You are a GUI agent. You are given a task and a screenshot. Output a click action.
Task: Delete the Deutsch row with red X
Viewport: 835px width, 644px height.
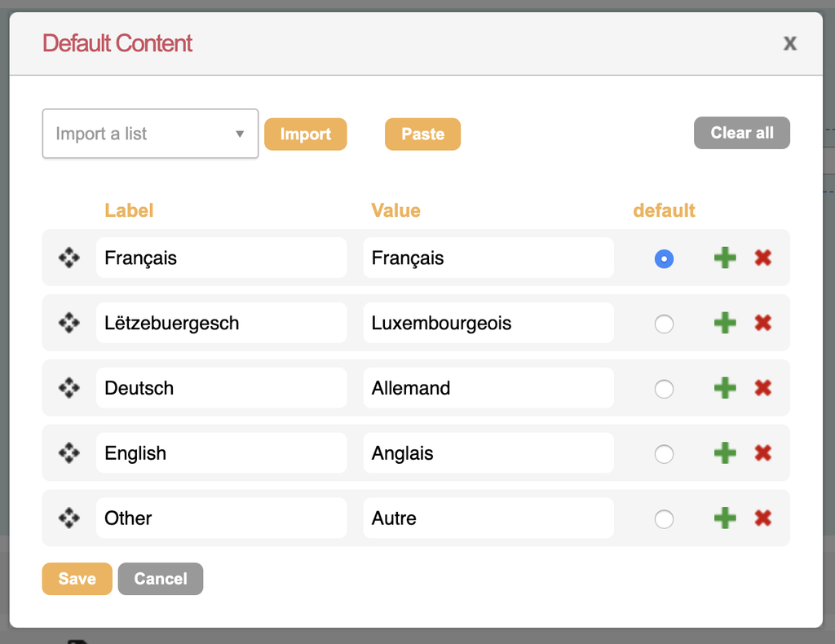pyautogui.click(x=762, y=388)
